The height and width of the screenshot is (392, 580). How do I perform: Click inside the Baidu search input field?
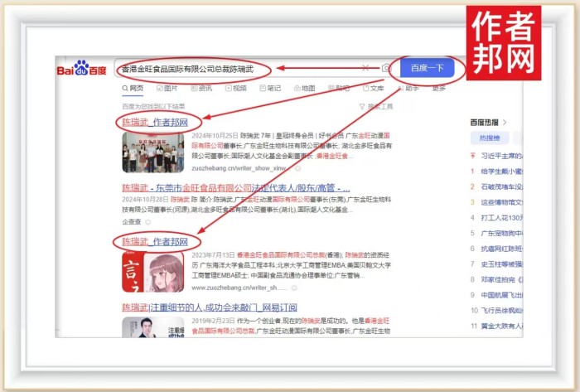pyautogui.click(x=232, y=69)
